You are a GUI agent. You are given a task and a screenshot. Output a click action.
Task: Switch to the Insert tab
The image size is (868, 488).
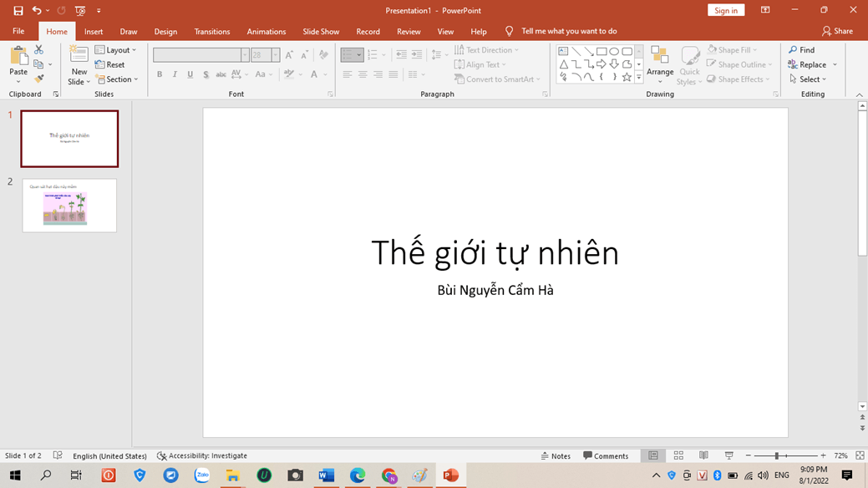tap(94, 32)
